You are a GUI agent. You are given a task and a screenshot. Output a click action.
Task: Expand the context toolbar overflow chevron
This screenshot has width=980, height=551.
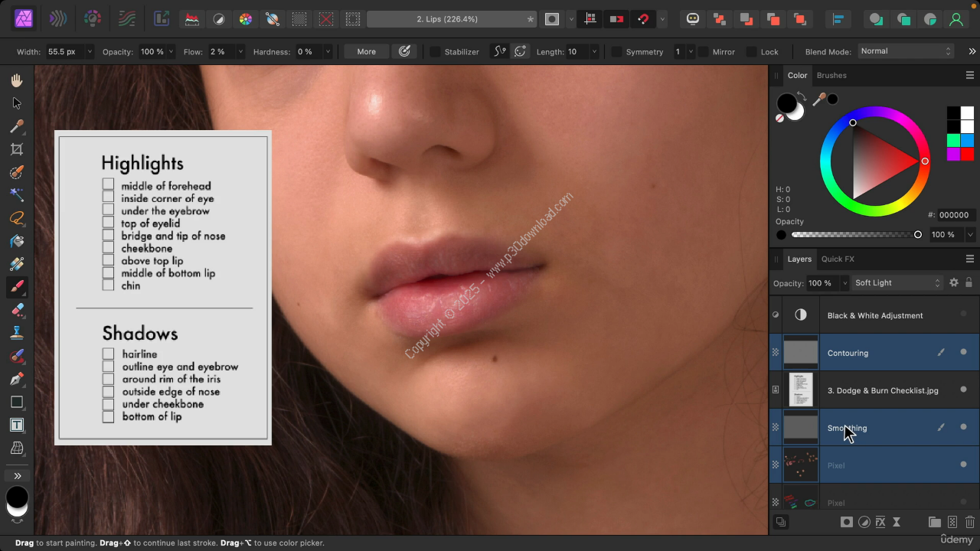[x=972, y=52]
